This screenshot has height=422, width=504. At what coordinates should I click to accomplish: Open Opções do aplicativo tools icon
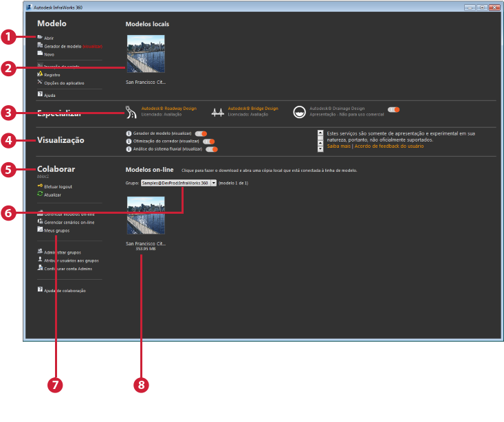click(x=40, y=82)
